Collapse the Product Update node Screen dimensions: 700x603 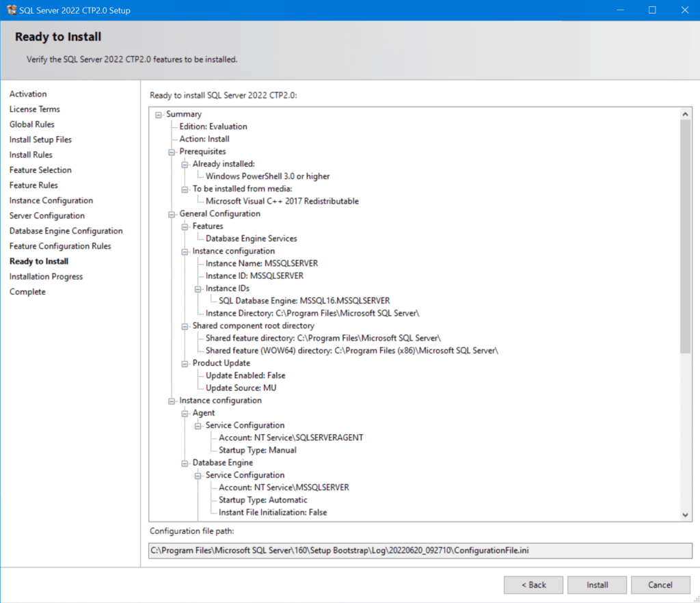tap(185, 364)
